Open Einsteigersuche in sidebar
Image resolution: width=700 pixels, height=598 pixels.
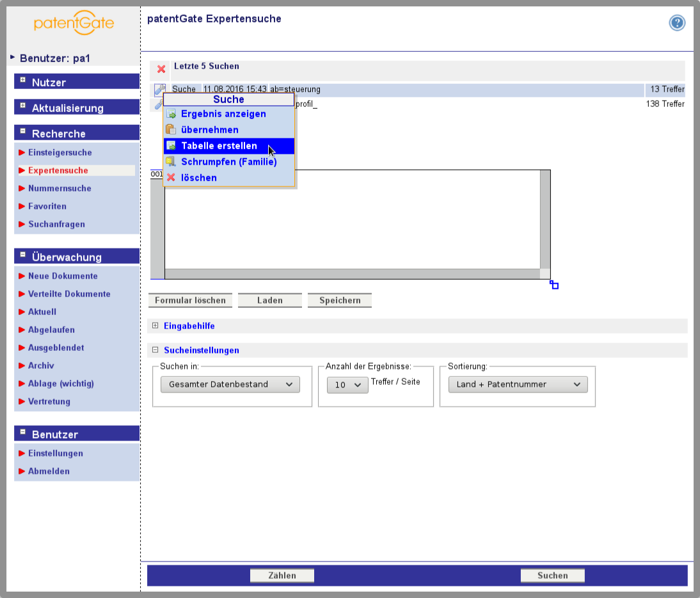(x=60, y=153)
